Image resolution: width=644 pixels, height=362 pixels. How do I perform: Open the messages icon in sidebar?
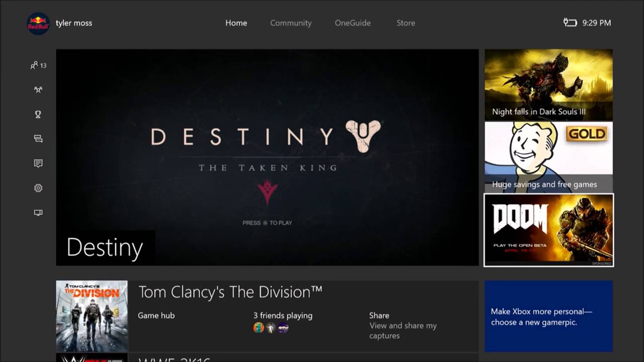click(38, 139)
